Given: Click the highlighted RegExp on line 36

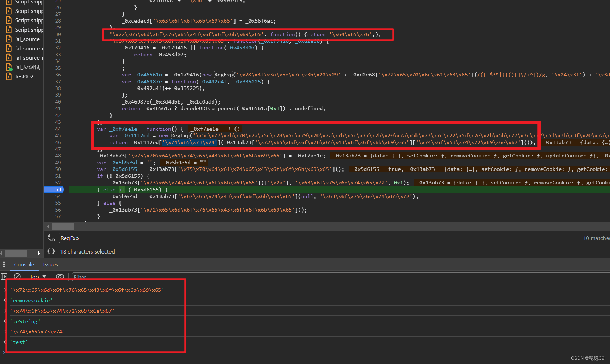Looking at the screenshot, I should point(224,75).
